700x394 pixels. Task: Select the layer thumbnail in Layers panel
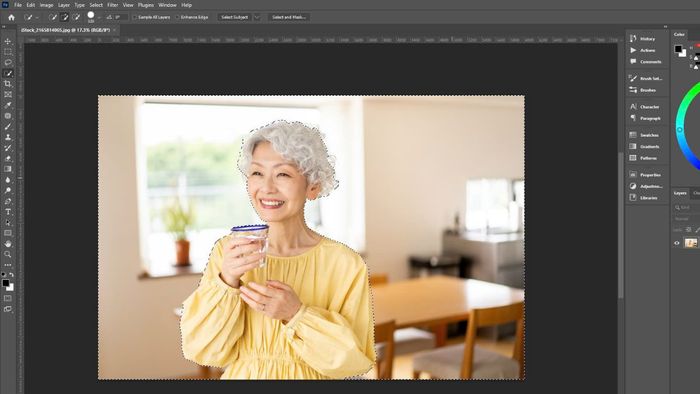(691, 243)
